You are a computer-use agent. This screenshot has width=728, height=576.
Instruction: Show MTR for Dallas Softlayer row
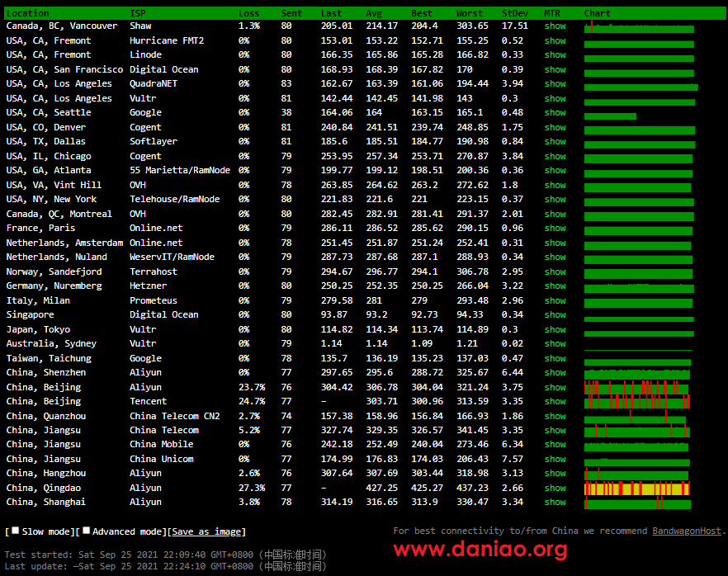(x=555, y=141)
